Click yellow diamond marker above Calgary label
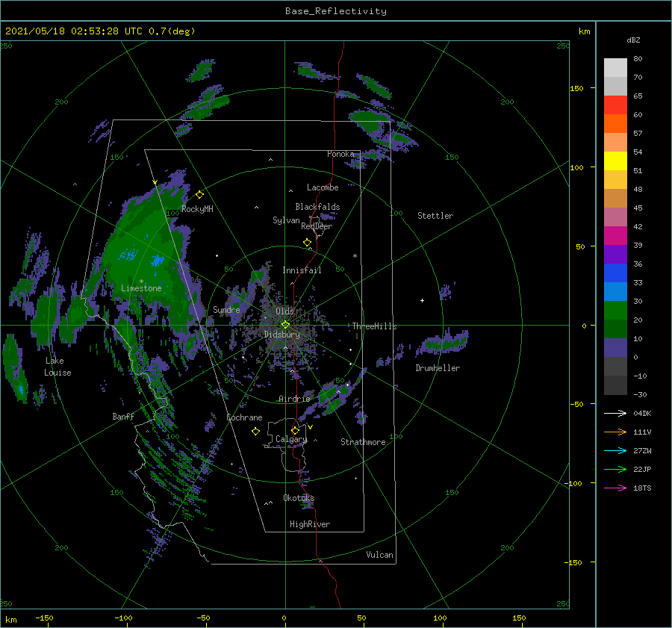Viewport: 672px width, 628px height. click(295, 430)
